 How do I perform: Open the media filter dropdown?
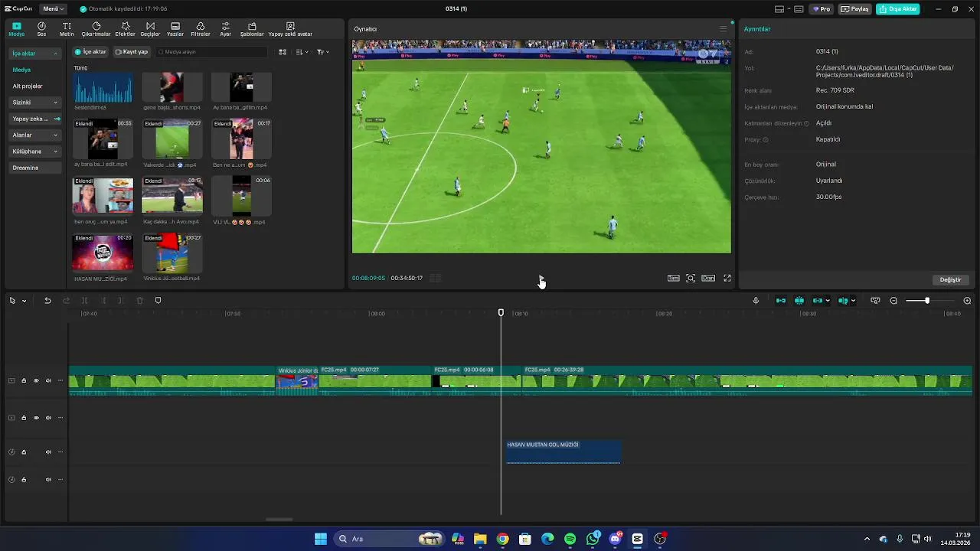point(323,52)
